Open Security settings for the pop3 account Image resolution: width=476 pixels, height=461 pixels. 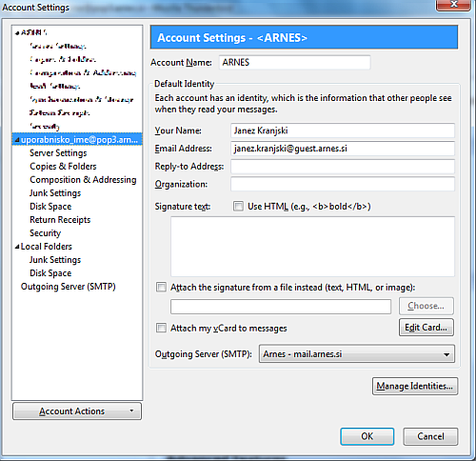(x=45, y=233)
